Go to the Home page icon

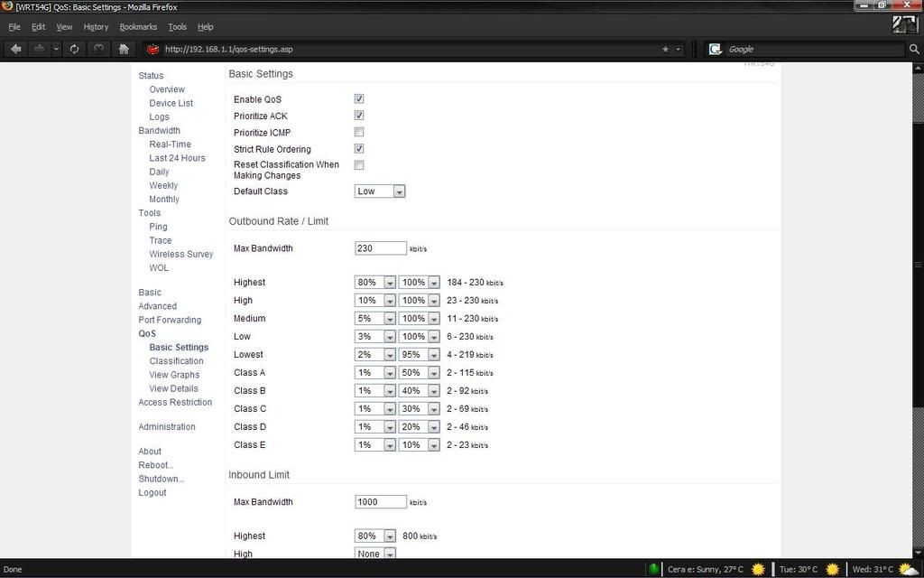point(124,49)
